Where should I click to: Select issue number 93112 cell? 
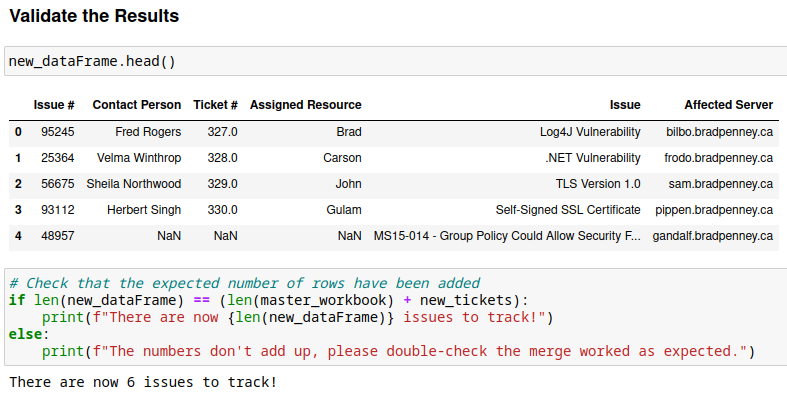[58, 210]
